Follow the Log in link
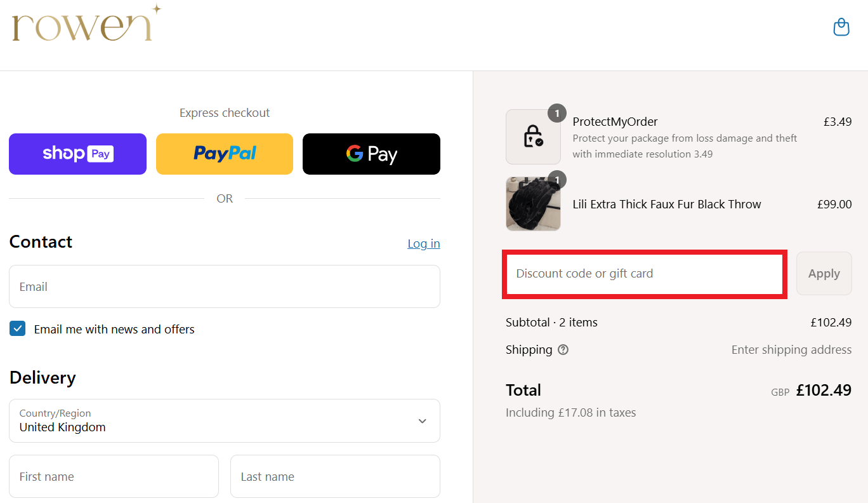868x503 pixels. [424, 244]
